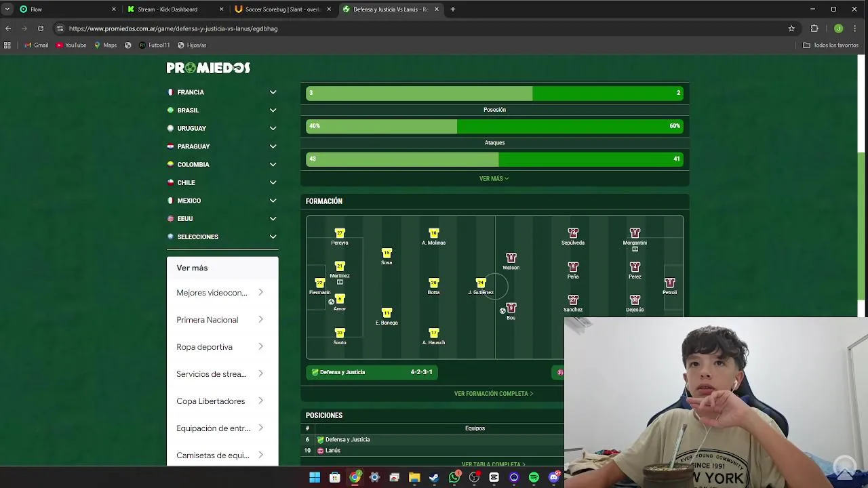
Task: Open VER FORMACIÓN COMPLETA link
Action: pyautogui.click(x=494, y=394)
